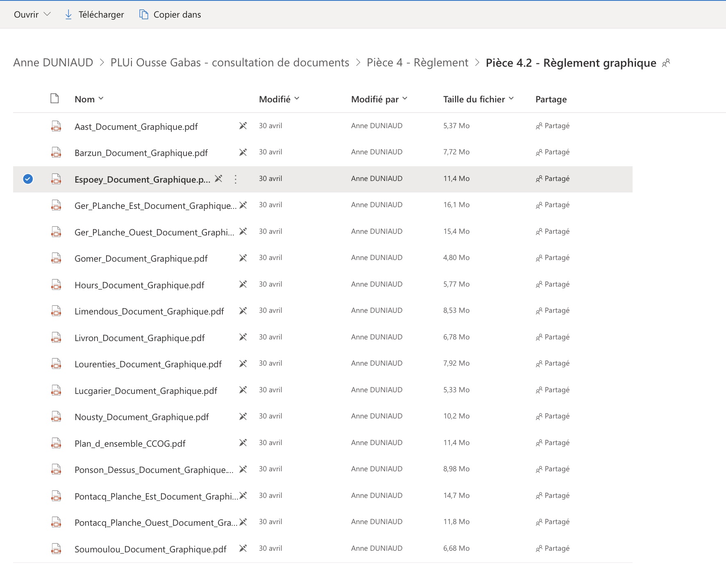Click the pin icon next to Barzun_Document_Graphique.pdf
This screenshot has height=588, width=726.
243,152
